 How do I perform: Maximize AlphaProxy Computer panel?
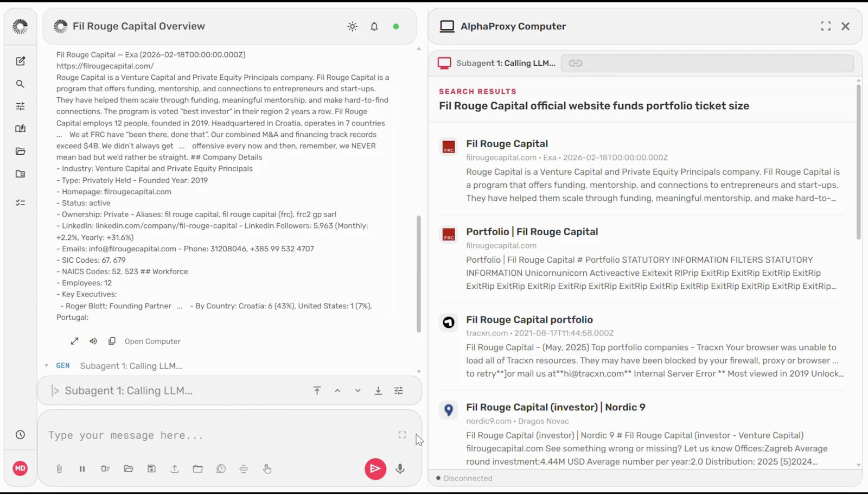pos(826,26)
